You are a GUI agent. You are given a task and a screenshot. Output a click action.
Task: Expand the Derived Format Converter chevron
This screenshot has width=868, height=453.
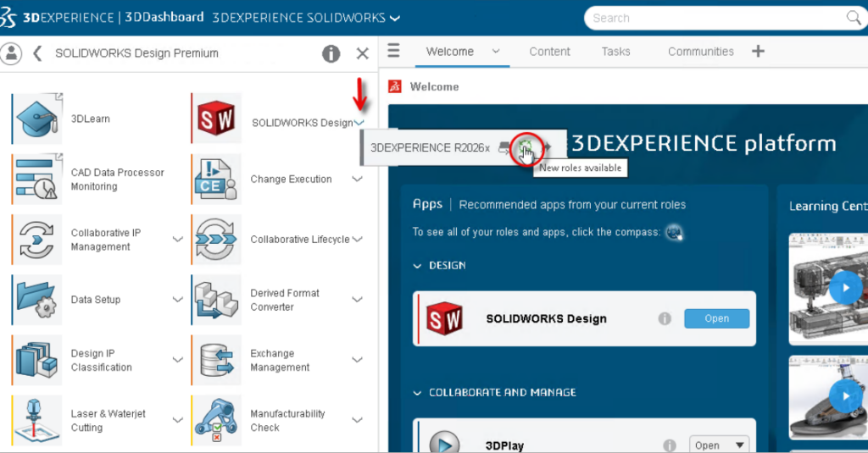(x=358, y=300)
